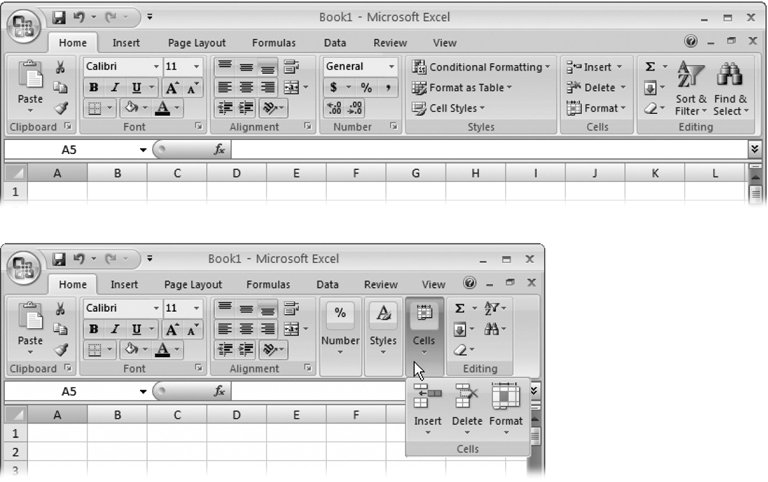The image size is (768, 482).
Task: Open the Page Layout tab in narrower window
Action: pos(192,284)
